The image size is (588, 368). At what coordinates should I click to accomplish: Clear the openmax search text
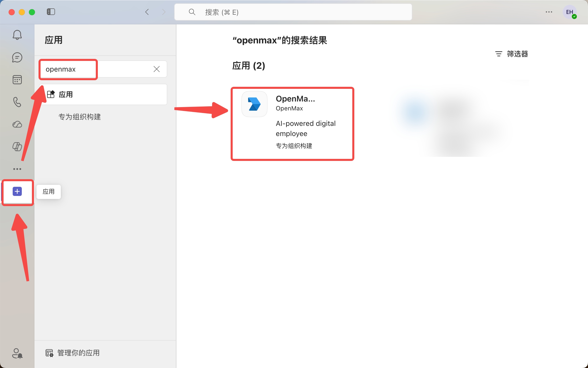(x=157, y=69)
